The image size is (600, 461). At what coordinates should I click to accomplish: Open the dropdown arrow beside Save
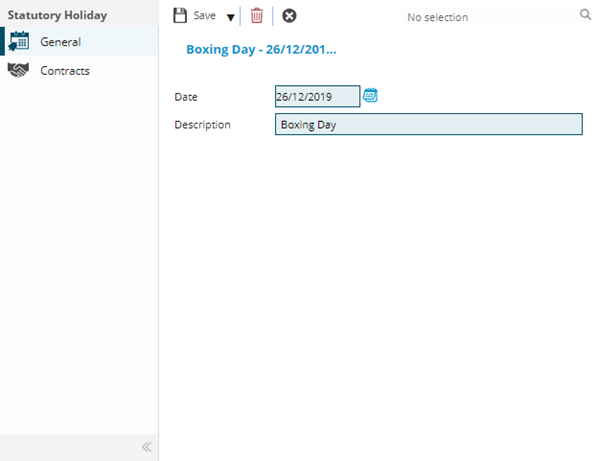(x=230, y=17)
